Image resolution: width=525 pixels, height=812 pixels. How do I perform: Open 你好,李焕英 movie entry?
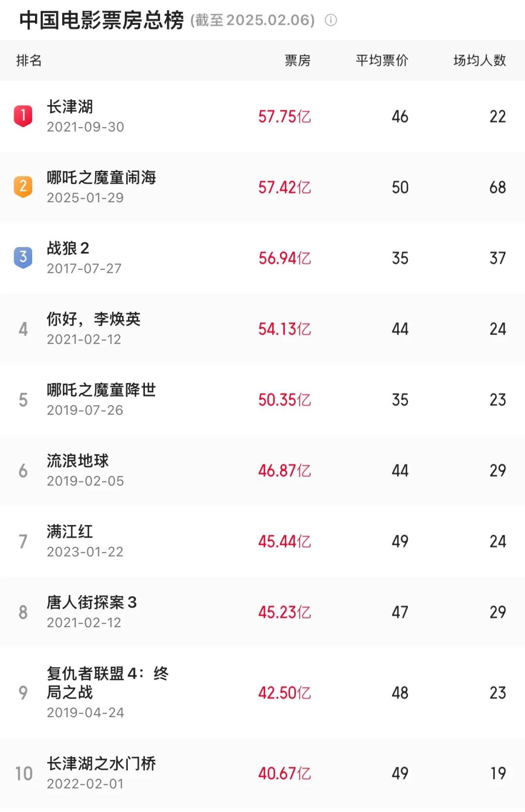coord(262,329)
